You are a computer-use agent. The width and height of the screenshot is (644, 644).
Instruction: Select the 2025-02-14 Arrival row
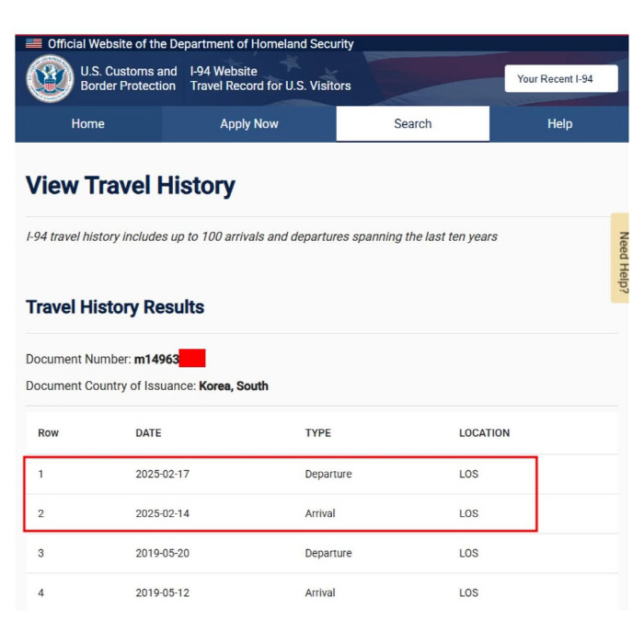coord(322,513)
